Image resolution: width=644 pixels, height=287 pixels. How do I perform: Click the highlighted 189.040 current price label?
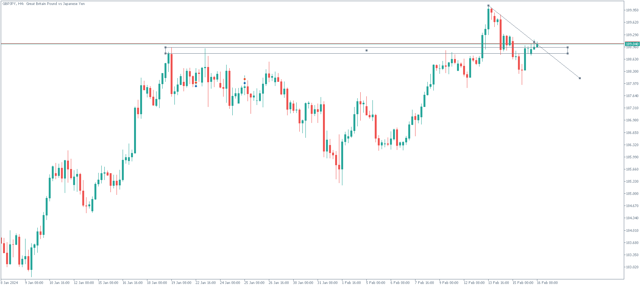[x=632, y=44]
